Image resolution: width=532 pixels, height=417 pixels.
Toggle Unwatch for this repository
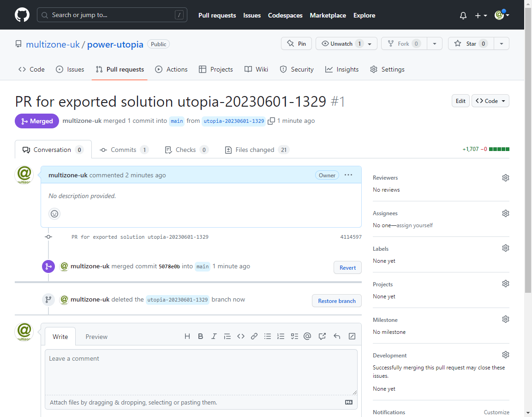[x=341, y=43]
